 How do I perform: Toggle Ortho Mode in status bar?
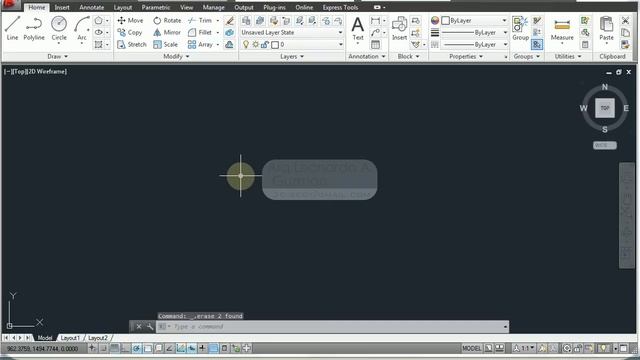pyautogui.click(x=126, y=348)
